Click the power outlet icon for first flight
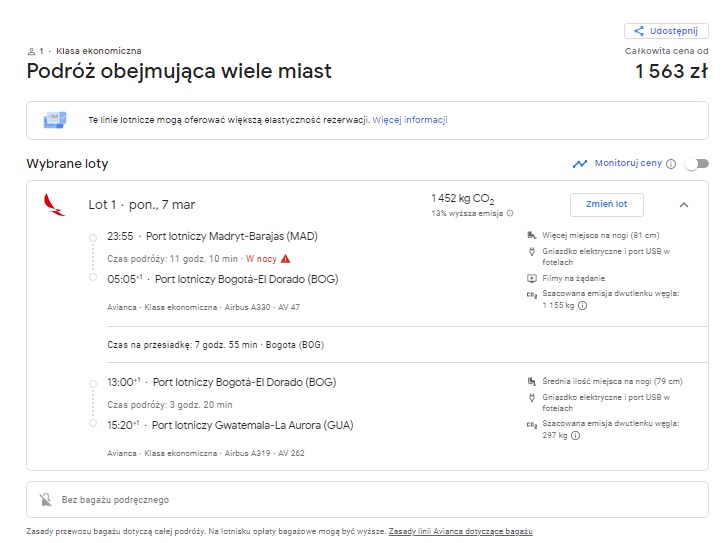The width and height of the screenshot is (728, 543). pos(532,252)
